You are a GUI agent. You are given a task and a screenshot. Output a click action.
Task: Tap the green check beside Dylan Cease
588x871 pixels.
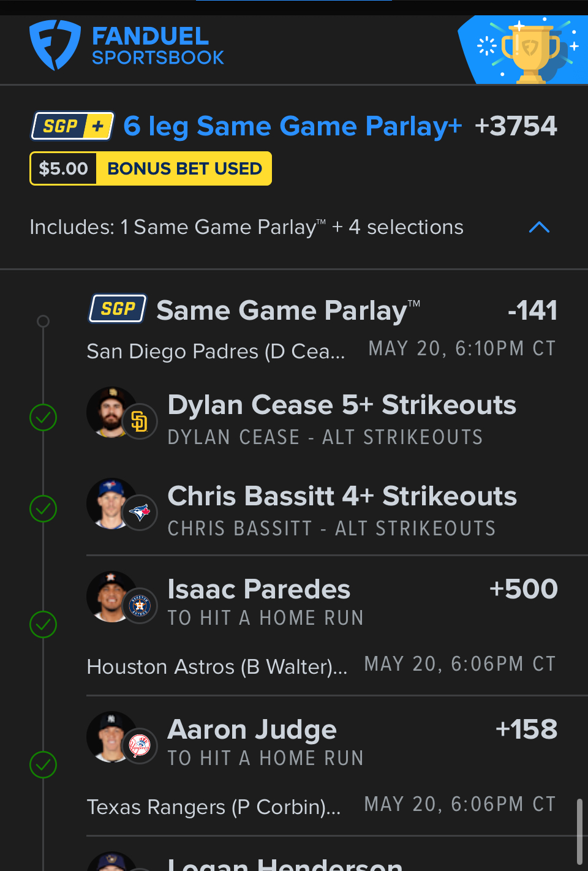pyautogui.click(x=43, y=418)
